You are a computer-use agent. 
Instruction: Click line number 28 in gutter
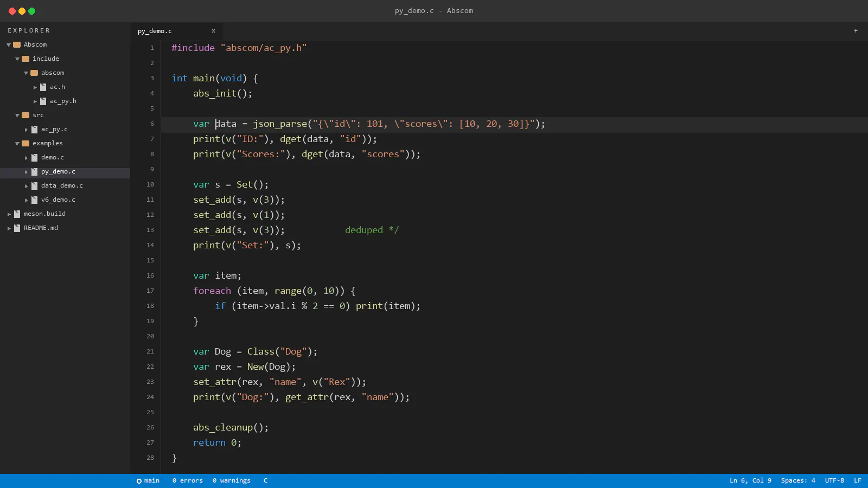pos(150,458)
